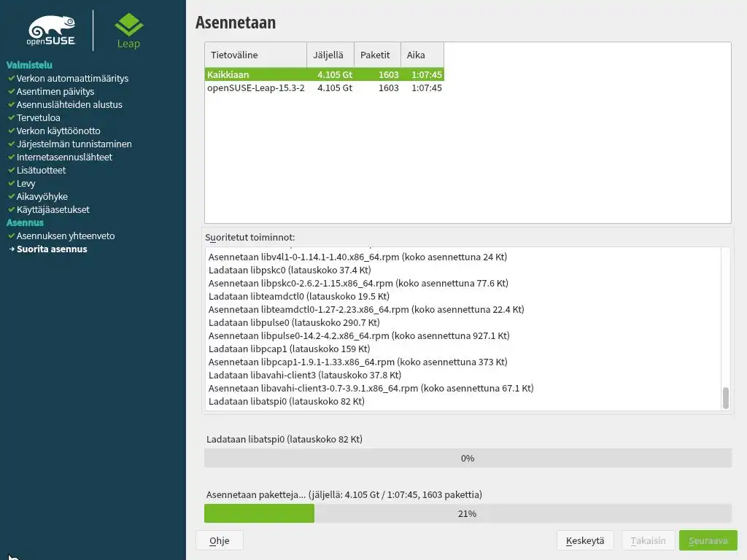Click the Asennus section heading
747x560 pixels.
(x=25, y=222)
